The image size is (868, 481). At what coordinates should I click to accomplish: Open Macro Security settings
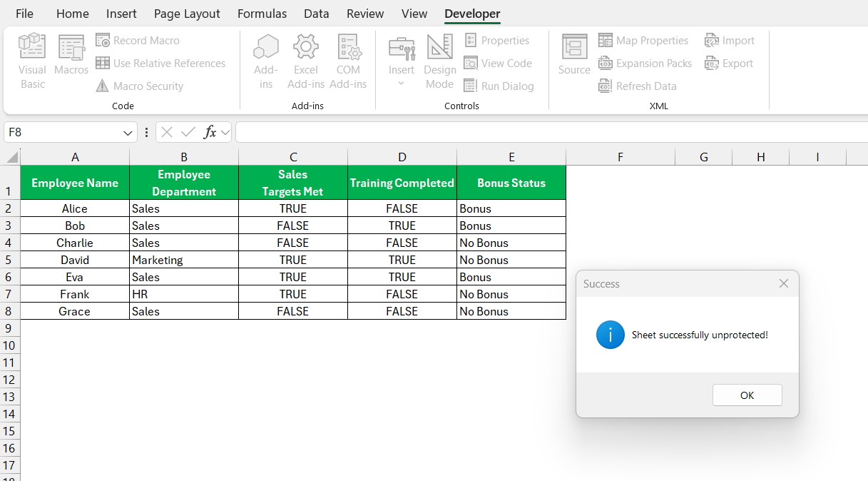[140, 86]
